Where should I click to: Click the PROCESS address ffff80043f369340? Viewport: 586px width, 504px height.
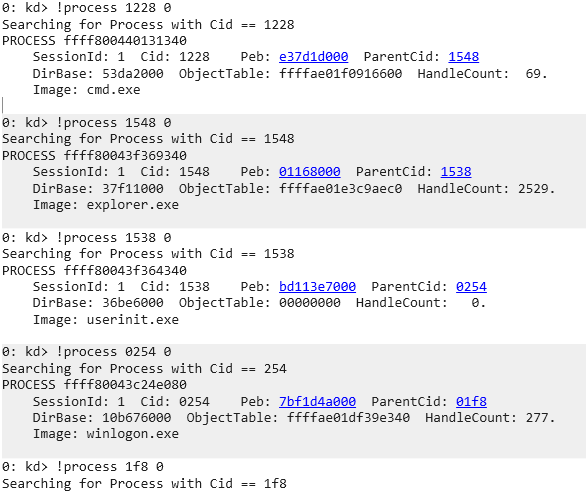[x=125, y=155]
